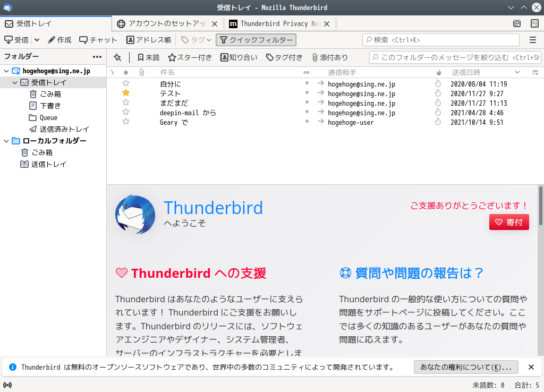Image resolution: width=544 pixels, height=392 pixels.
Task: Click the 未読数: 0 status text
Action: 489,385
